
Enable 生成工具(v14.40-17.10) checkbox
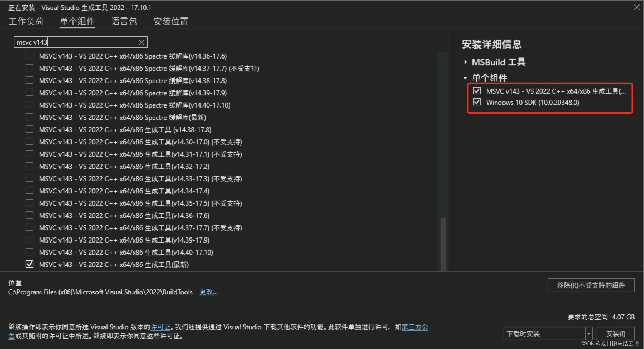[x=30, y=252]
